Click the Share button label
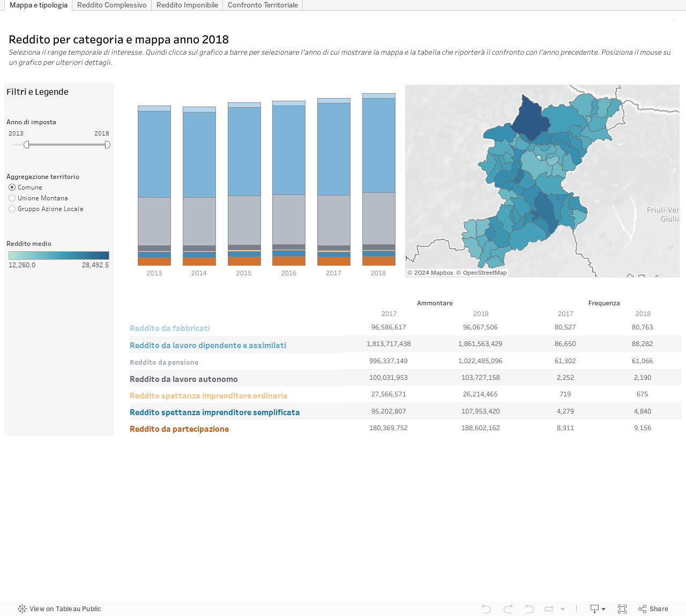 coord(659,609)
